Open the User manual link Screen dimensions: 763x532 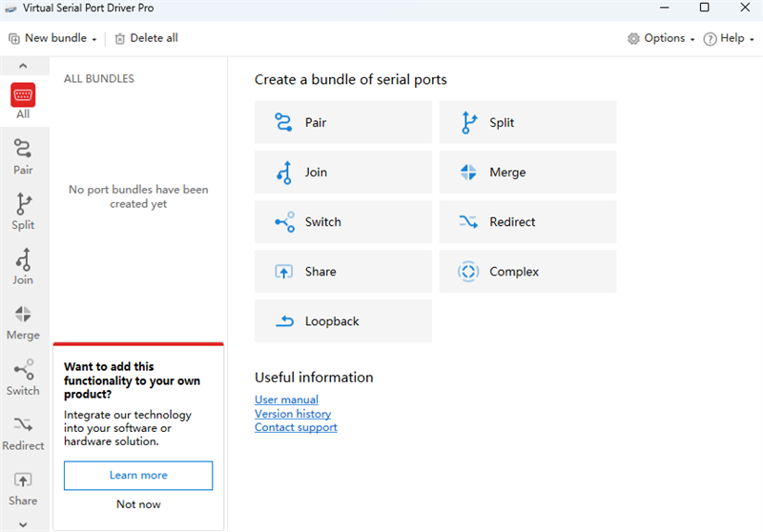287,399
